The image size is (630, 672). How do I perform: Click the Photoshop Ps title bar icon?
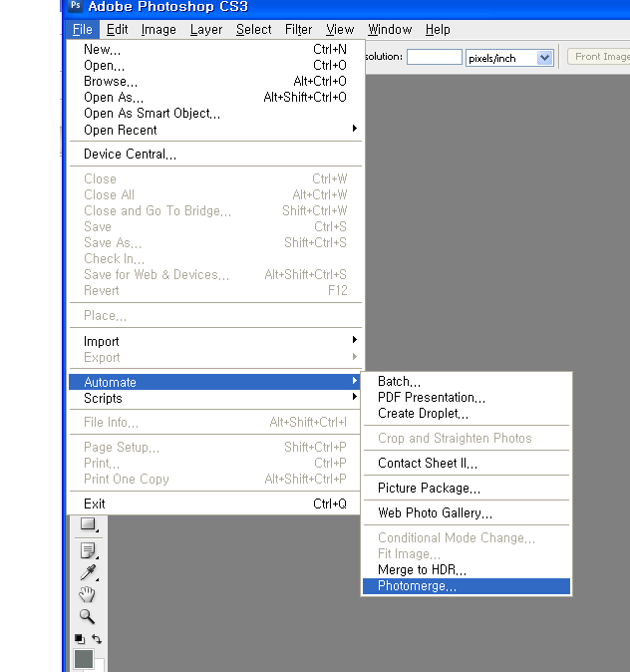[x=76, y=6]
